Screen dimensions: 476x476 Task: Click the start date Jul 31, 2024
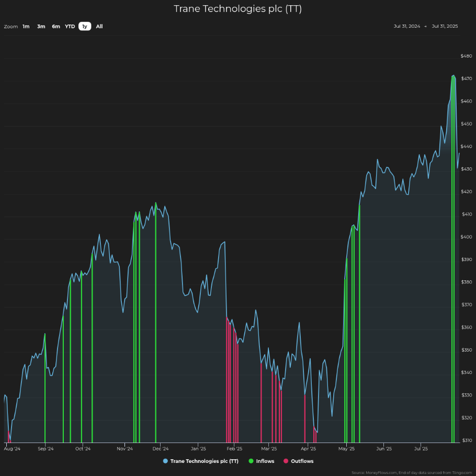[x=407, y=26]
